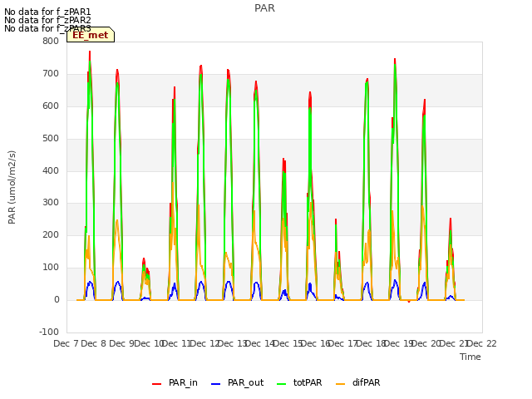Click the PAR chart title

tap(264, 8)
